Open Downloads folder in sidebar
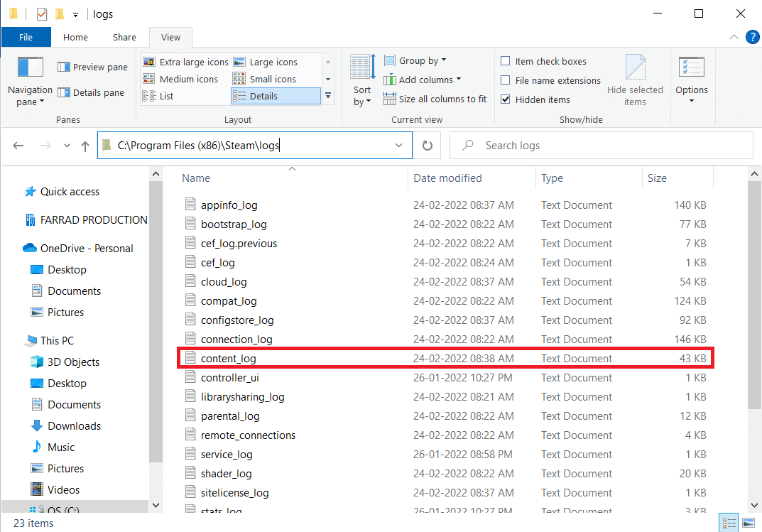 click(74, 426)
